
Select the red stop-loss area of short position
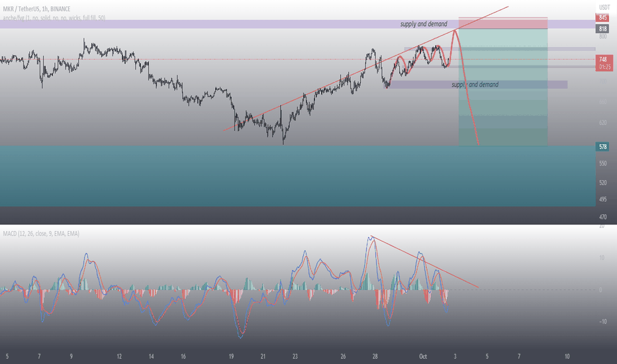coord(503,23)
